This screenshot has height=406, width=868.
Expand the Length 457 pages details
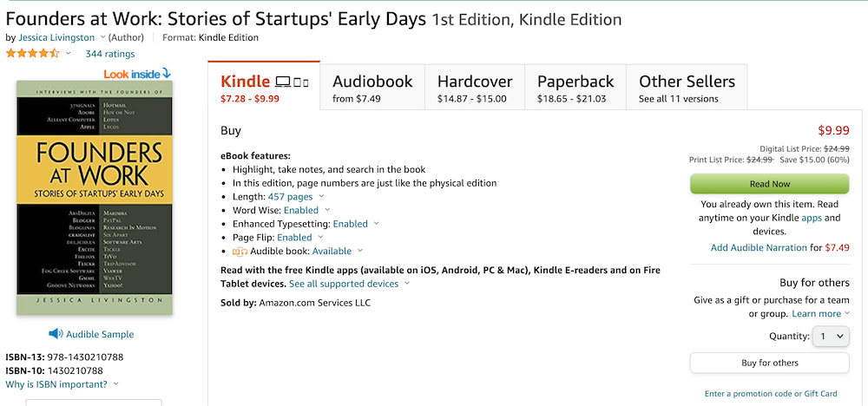[321, 197]
